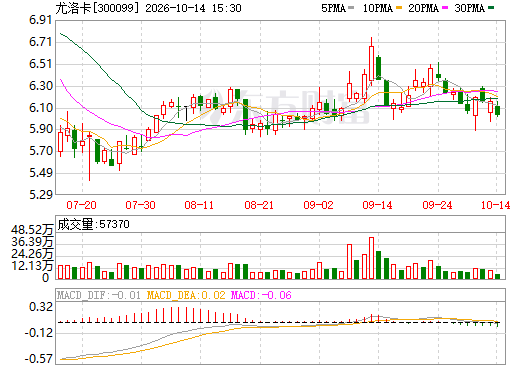
Task: Click the 5.49 price axis label
Action: pyautogui.click(x=41, y=173)
